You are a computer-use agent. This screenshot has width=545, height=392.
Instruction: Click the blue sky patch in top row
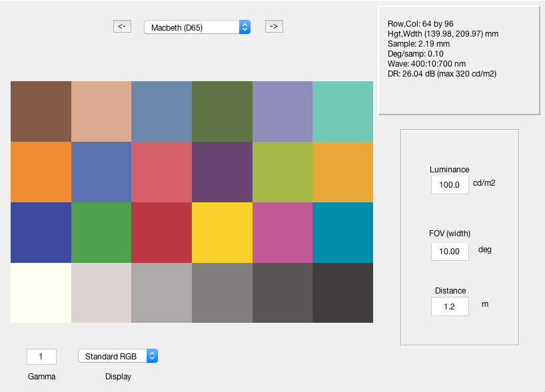pyautogui.click(x=162, y=111)
